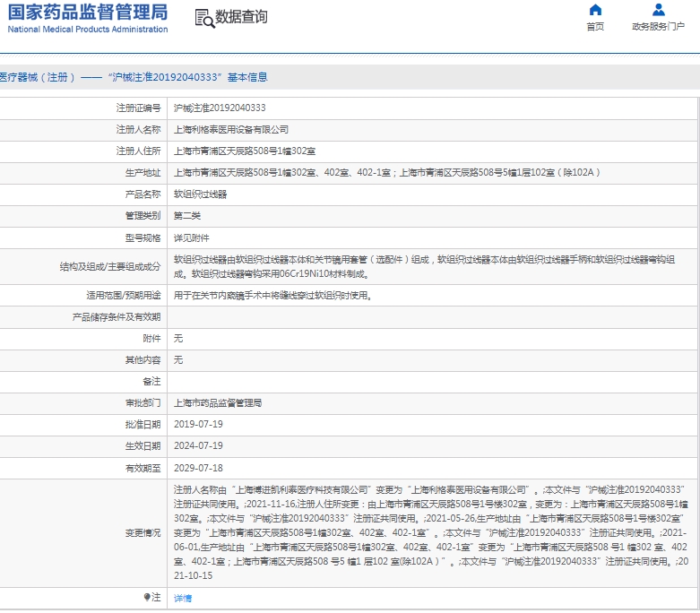Select the 有效期至 label

[x=143, y=469]
